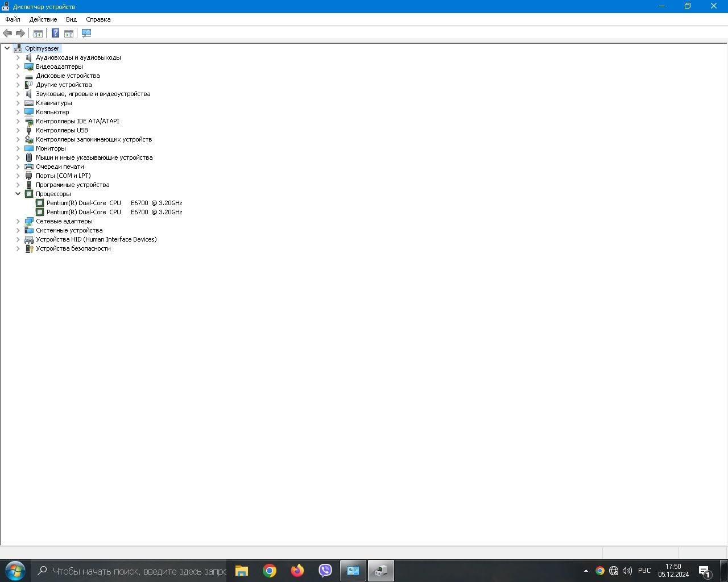The height and width of the screenshot is (582, 728).
Task: Click the printer icon of Очереди печати
Action: click(x=29, y=167)
